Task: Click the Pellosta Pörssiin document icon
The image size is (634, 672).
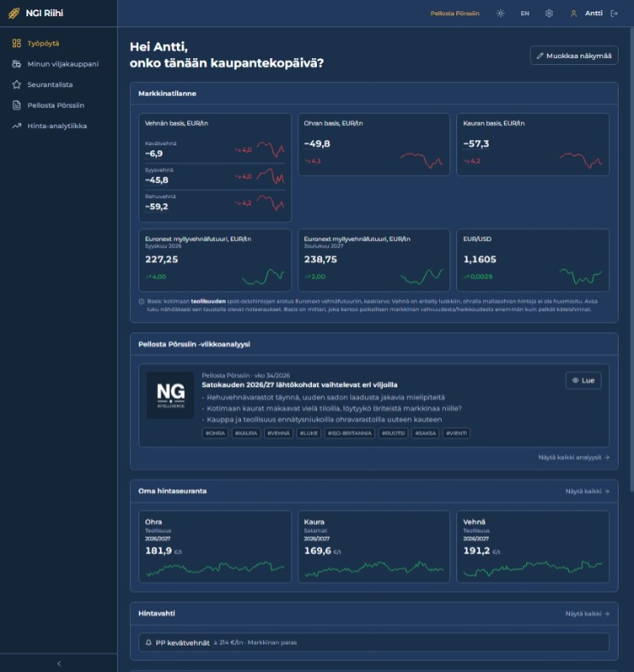Action: click(x=17, y=105)
